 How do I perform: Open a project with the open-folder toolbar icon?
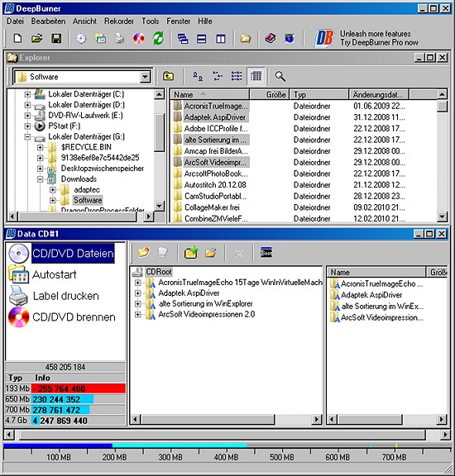pyautogui.click(x=36, y=39)
